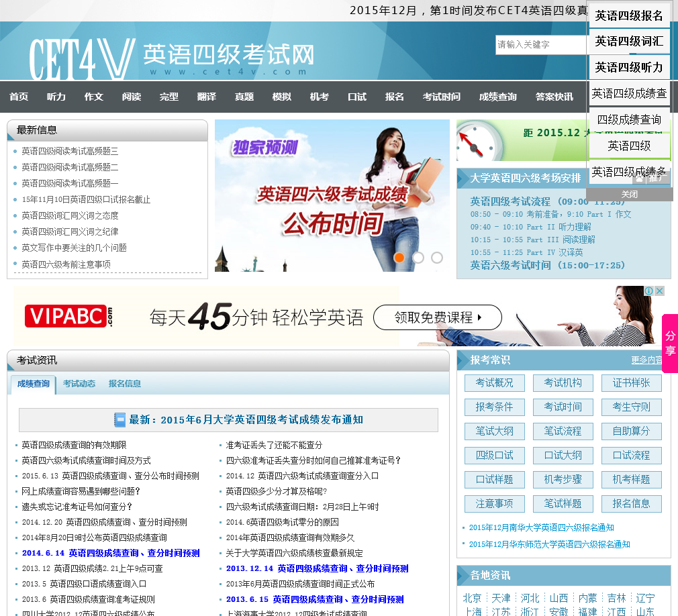Focus the 请输入关键字 search field
Viewport: 678px width, 616px height.
[x=540, y=44]
